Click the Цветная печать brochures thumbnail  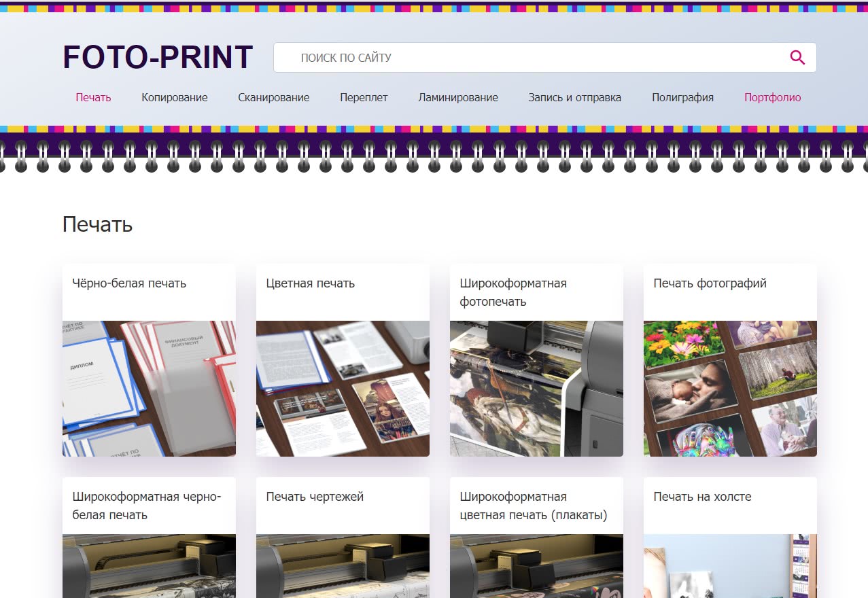click(x=343, y=388)
